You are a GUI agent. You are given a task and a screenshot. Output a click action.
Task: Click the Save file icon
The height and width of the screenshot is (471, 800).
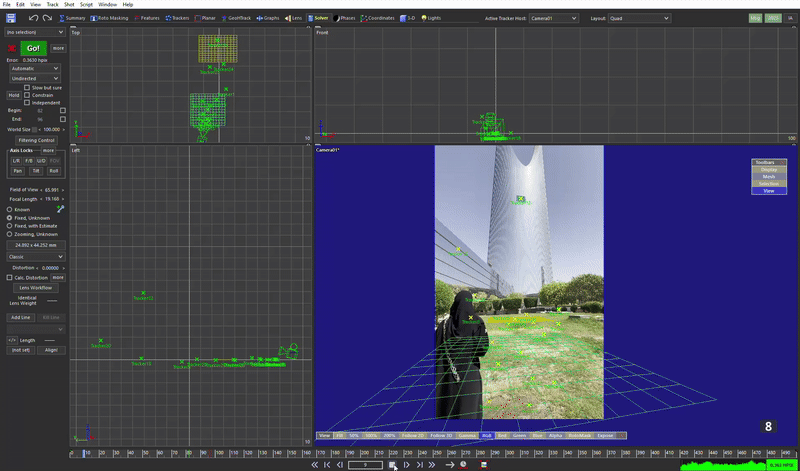click(x=11, y=18)
